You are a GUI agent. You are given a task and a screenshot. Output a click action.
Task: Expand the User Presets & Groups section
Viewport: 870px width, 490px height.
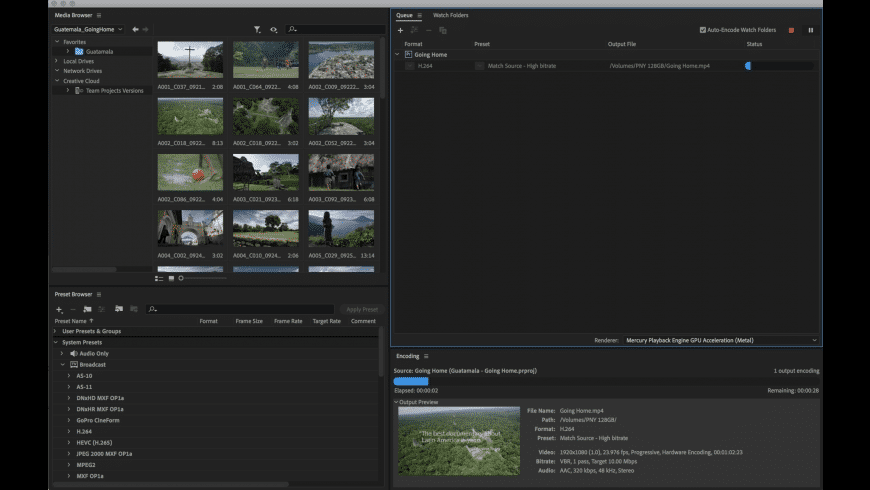point(56,331)
